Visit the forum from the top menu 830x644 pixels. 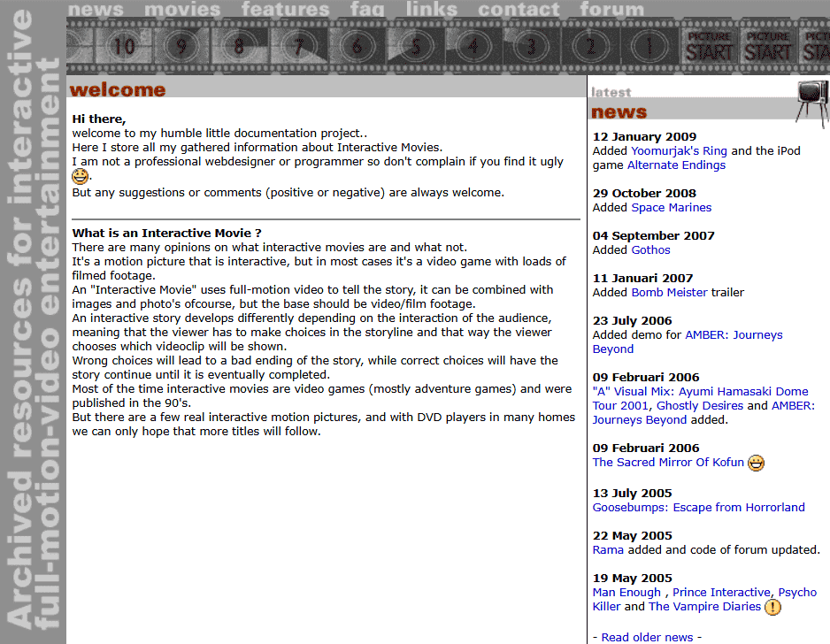click(x=611, y=10)
